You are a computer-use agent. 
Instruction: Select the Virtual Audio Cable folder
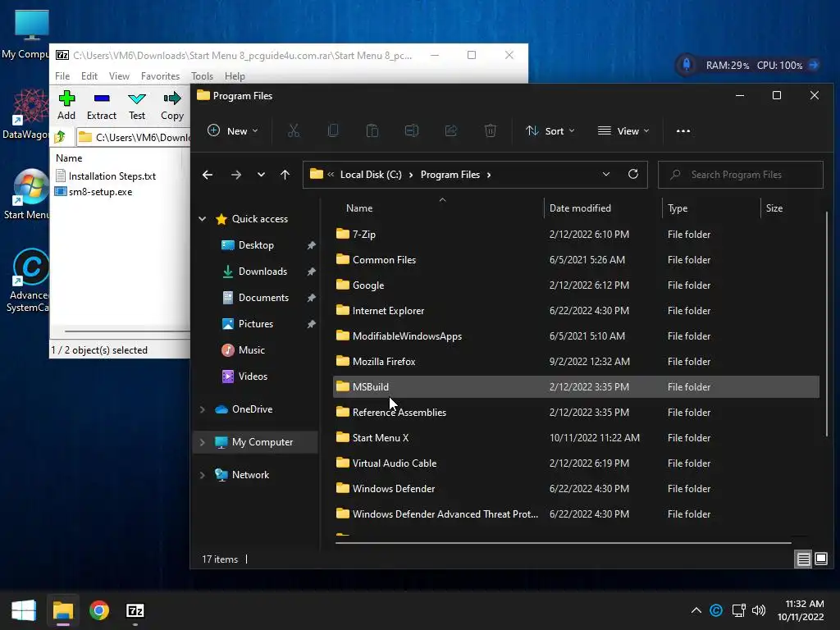point(576,463)
